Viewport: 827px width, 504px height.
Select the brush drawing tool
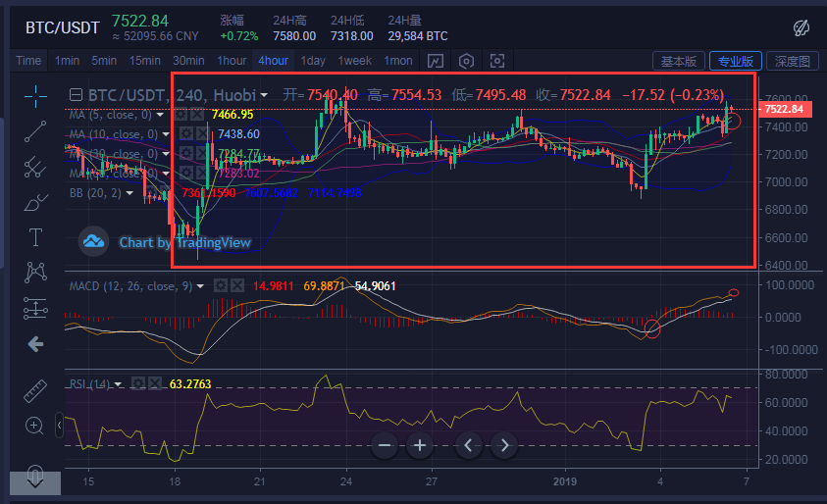tap(35, 202)
